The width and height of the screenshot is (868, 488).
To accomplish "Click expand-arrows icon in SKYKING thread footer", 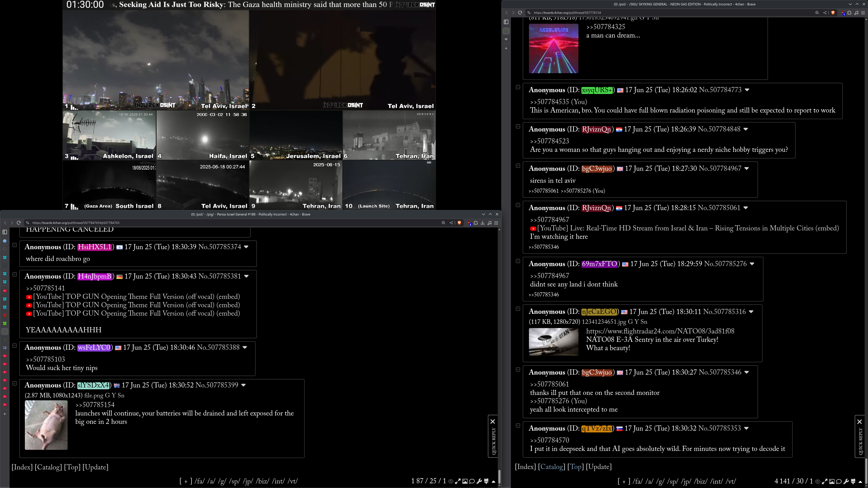I will (x=825, y=481).
